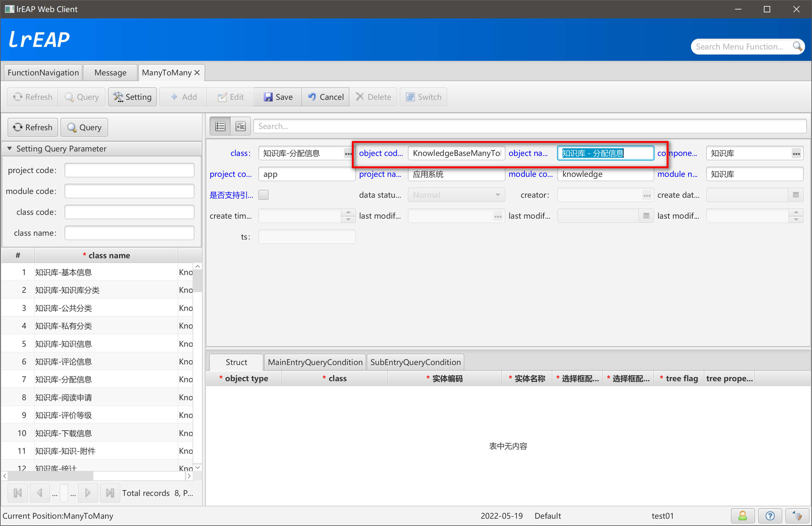Click the rightmost icon in the status bar

tap(797, 516)
